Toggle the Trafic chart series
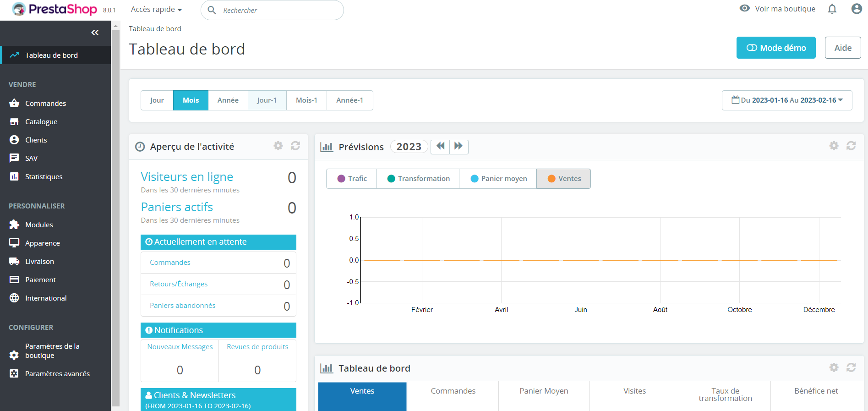This screenshot has width=868, height=411. pos(351,179)
